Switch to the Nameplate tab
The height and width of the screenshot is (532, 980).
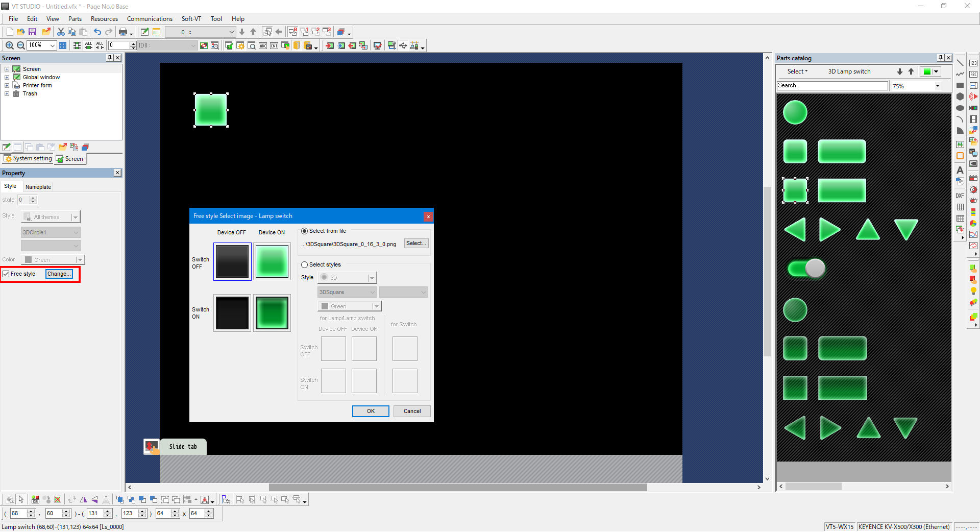tap(38, 187)
